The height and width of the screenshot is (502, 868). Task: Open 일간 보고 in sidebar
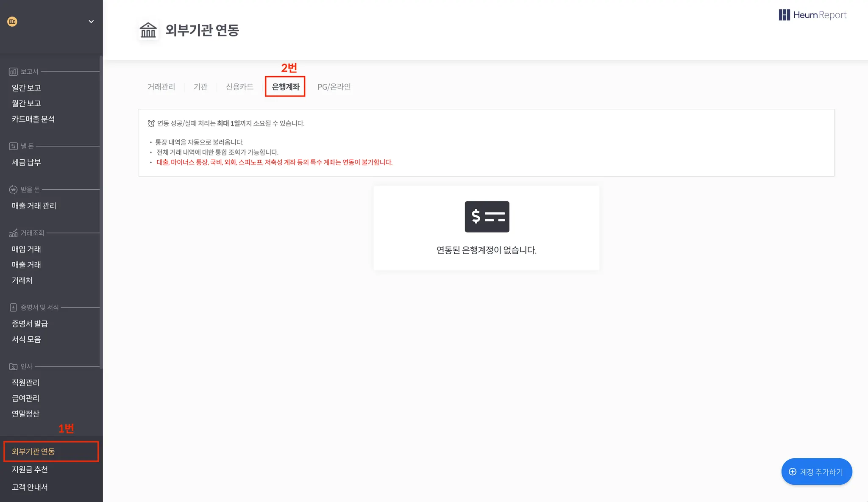[x=26, y=88]
